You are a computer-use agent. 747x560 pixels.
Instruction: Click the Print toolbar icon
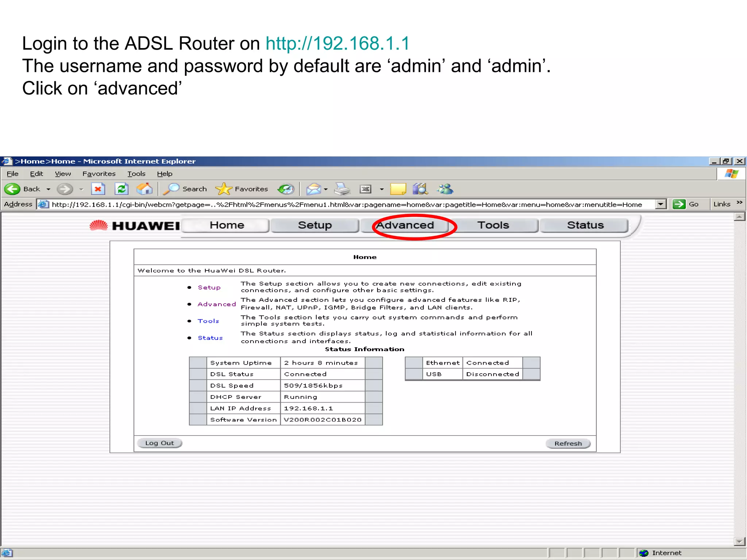(342, 189)
